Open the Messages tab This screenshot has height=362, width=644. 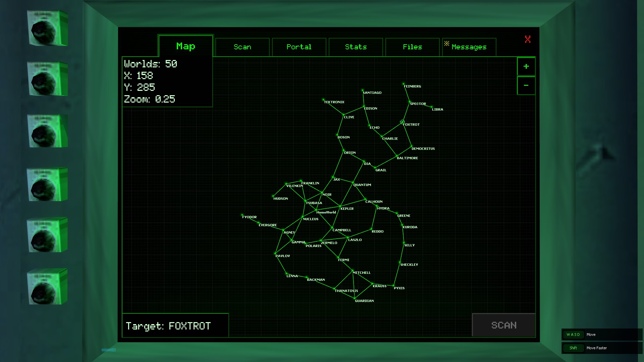pos(469,47)
